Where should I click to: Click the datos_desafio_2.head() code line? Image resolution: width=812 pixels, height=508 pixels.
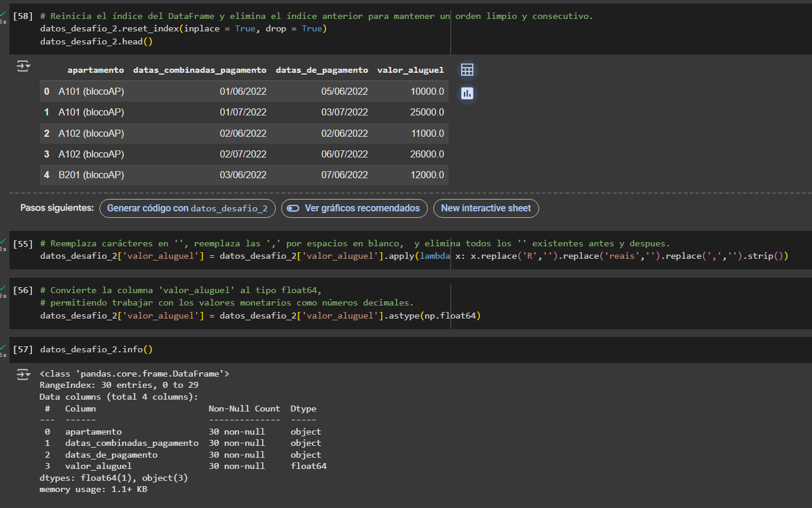[x=96, y=41]
